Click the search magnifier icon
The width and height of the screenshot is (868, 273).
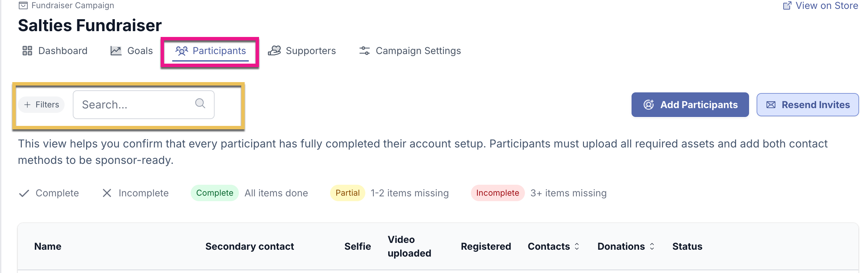tap(200, 103)
